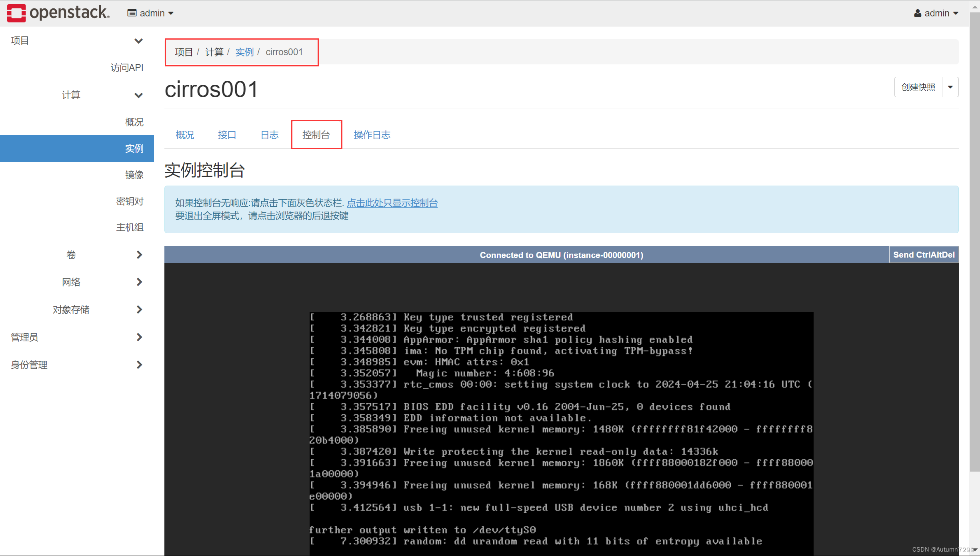Switch to the 接口 tab
The image size is (980, 556).
[x=227, y=135]
